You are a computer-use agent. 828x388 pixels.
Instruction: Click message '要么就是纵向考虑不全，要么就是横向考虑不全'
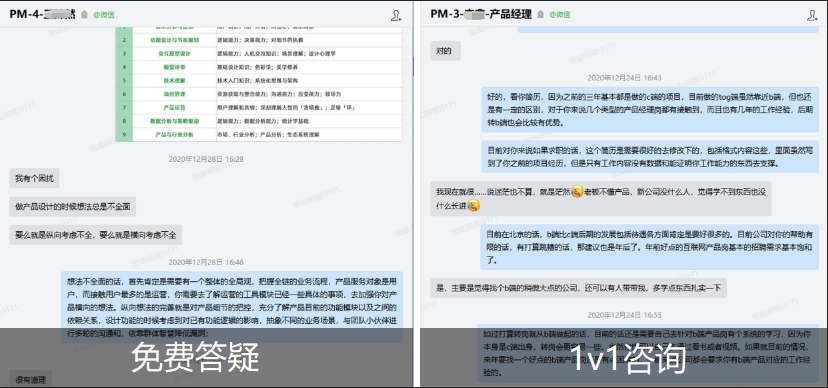[x=96, y=234]
